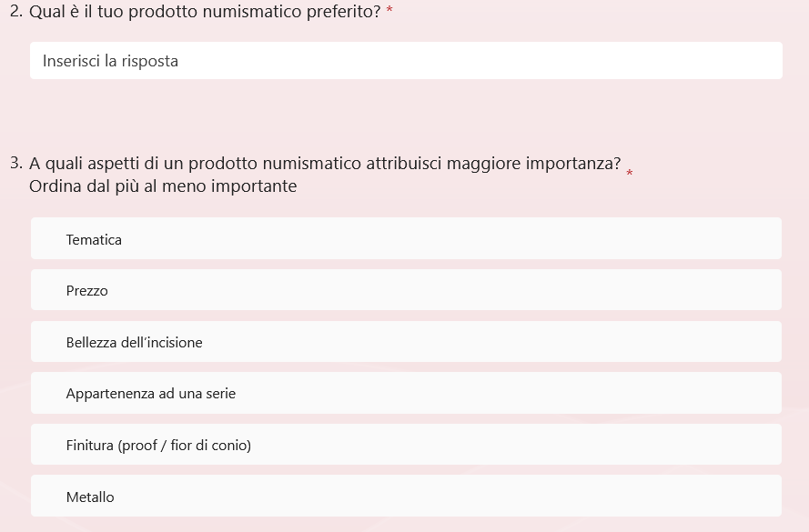Pick the 'Appartenenza ad una serie' item
Screen dimensions: 809x532
point(406,394)
